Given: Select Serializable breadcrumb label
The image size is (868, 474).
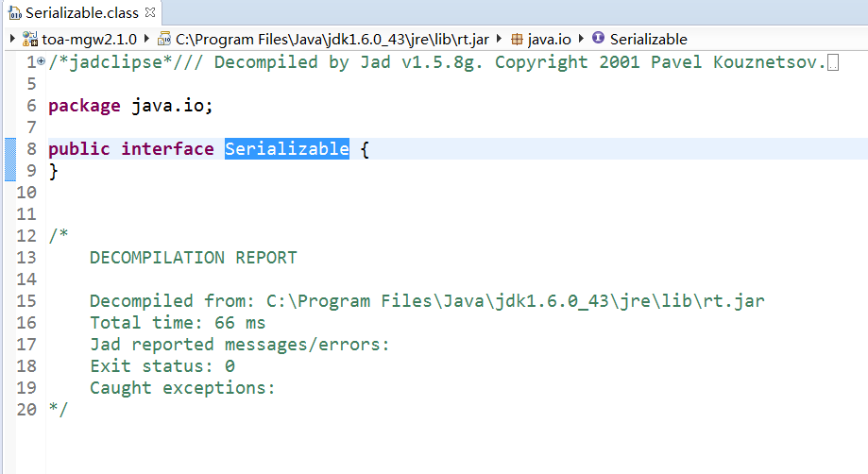Looking at the screenshot, I should (648, 40).
